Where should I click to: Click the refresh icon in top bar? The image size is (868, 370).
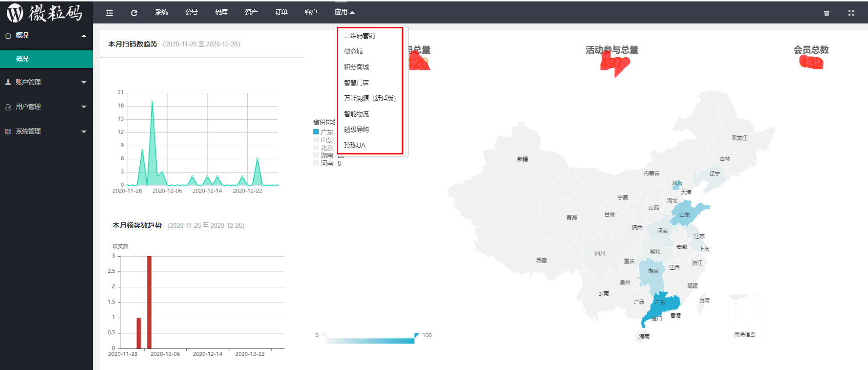(134, 13)
